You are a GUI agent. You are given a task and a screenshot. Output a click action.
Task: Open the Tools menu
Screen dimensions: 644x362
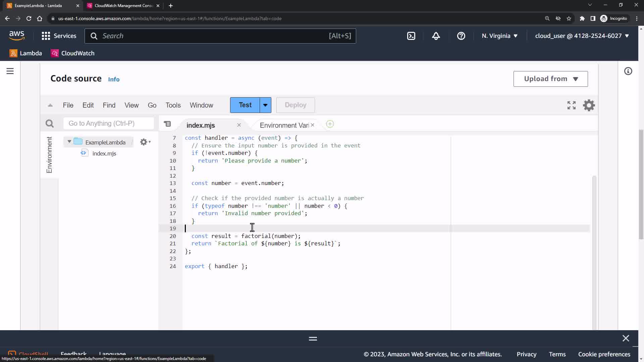point(173,105)
